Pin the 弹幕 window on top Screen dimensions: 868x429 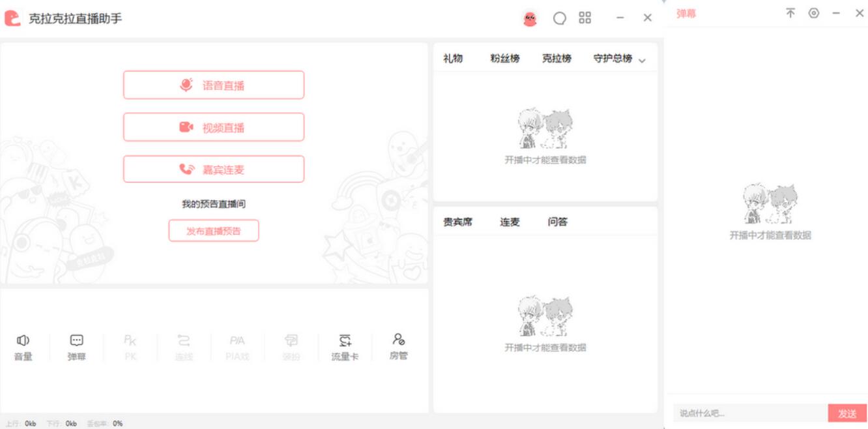(x=790, y=13)
